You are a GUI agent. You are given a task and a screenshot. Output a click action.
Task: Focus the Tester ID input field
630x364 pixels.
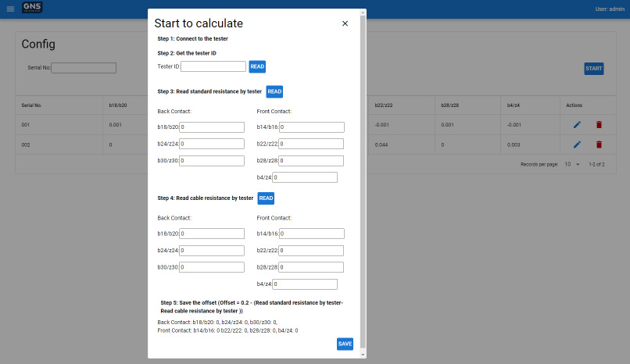click(x=213, y=66)
